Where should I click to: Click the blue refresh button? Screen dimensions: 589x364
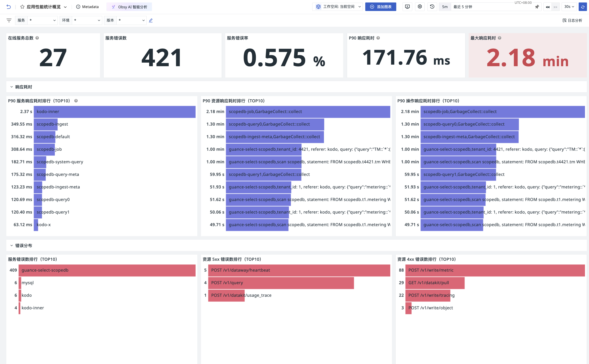[x=582, y=7]
